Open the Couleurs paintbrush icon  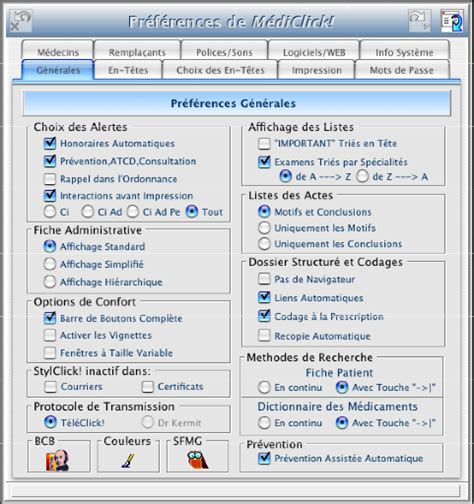coord(128,461)
